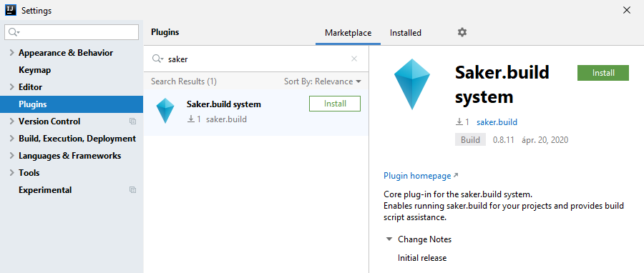644x273 pixels.
Task: Click the Plugins heading above the search field
Action: click(x=165, y=32)
